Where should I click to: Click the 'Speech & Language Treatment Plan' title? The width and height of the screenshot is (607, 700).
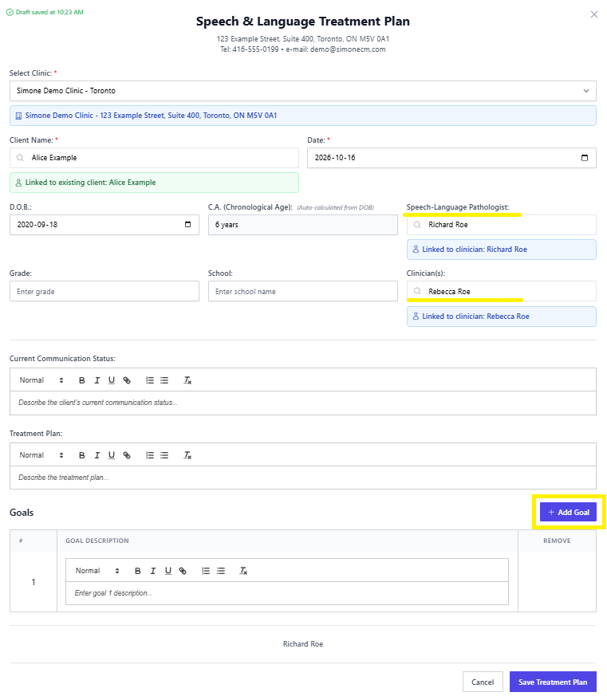point(303,22)
